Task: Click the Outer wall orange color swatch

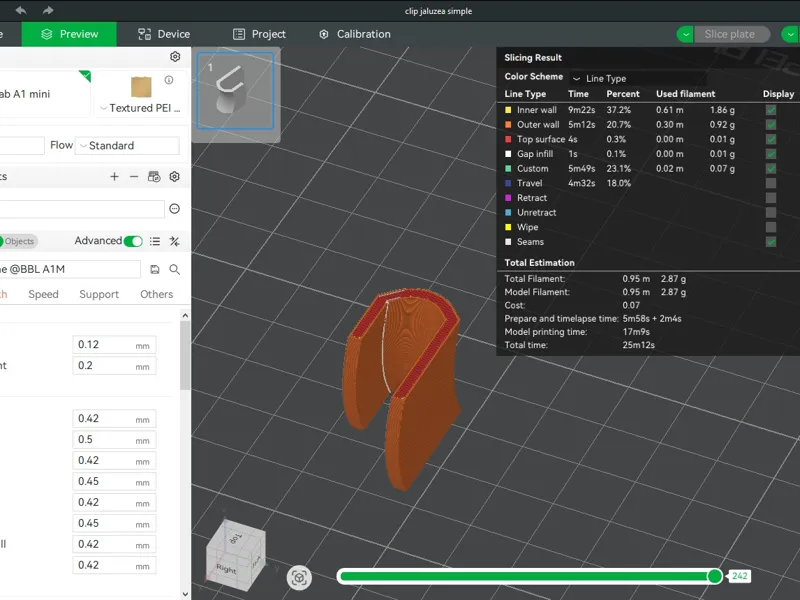Action: coord(508,124)
